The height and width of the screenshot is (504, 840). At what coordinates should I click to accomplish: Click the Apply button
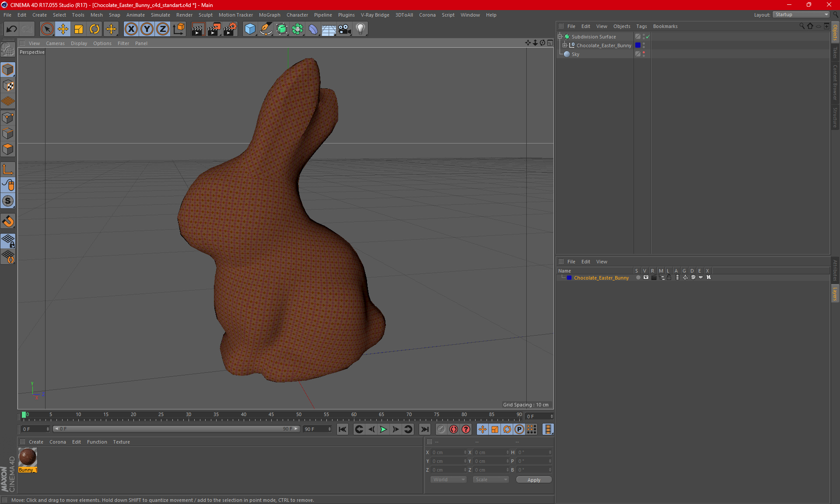coord(534,480)
